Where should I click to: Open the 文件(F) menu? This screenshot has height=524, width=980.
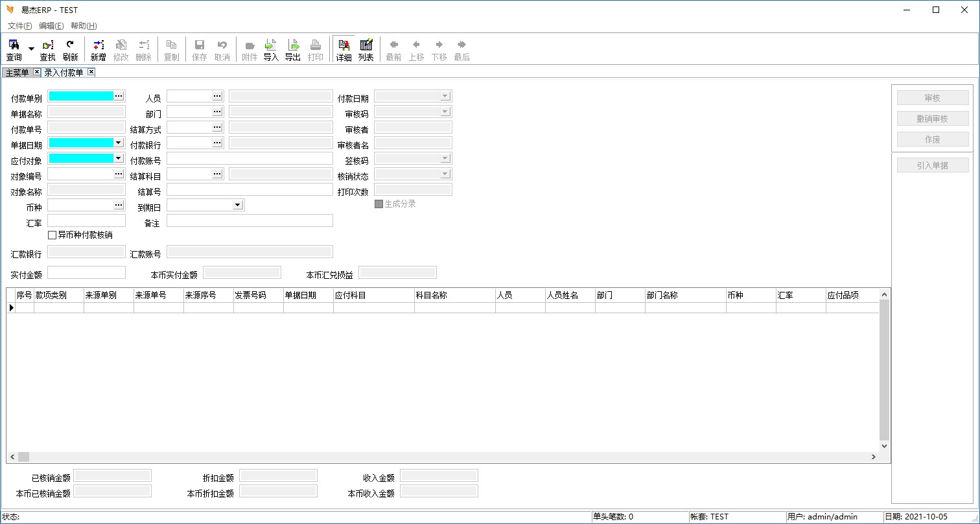pos(19,26)
